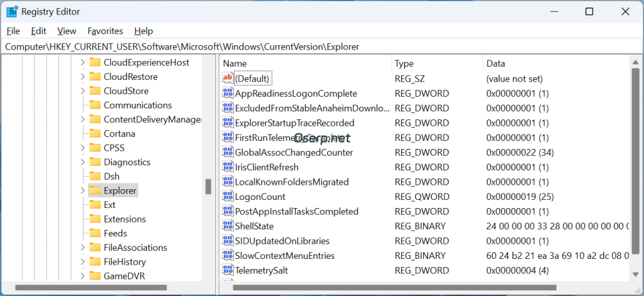Click the Cortana folder icon
Screen dimensions: 644x296
point(95,133)
